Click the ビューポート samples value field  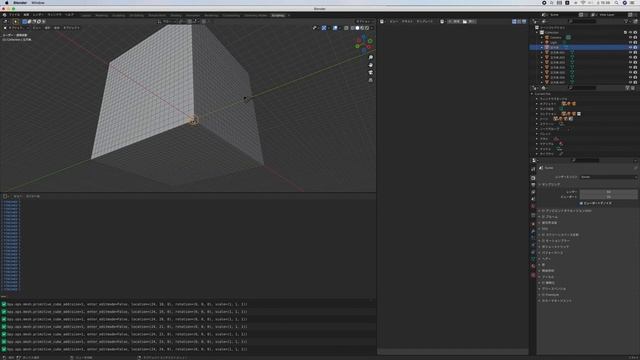(x=609, y=197)
